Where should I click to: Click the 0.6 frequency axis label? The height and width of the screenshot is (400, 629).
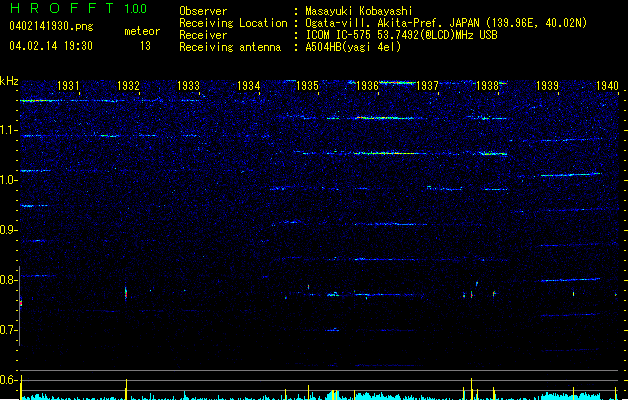click(x=8, y=380)
